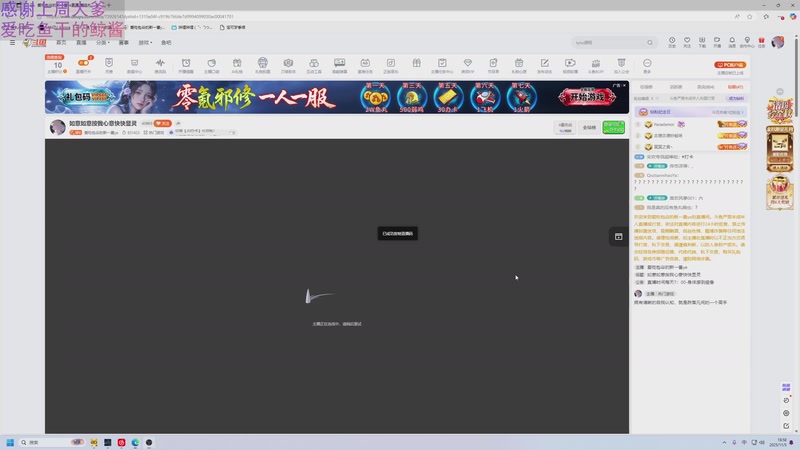Open the Copilot icon in browser toolbar
800x450 pixels.
click(793, 16)
